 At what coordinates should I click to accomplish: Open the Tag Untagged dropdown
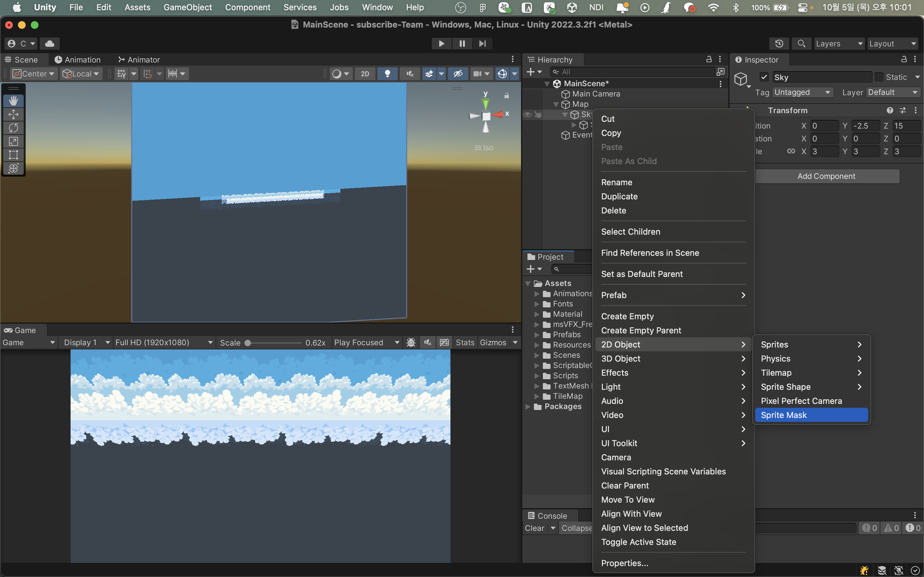[x=802, y=92]
